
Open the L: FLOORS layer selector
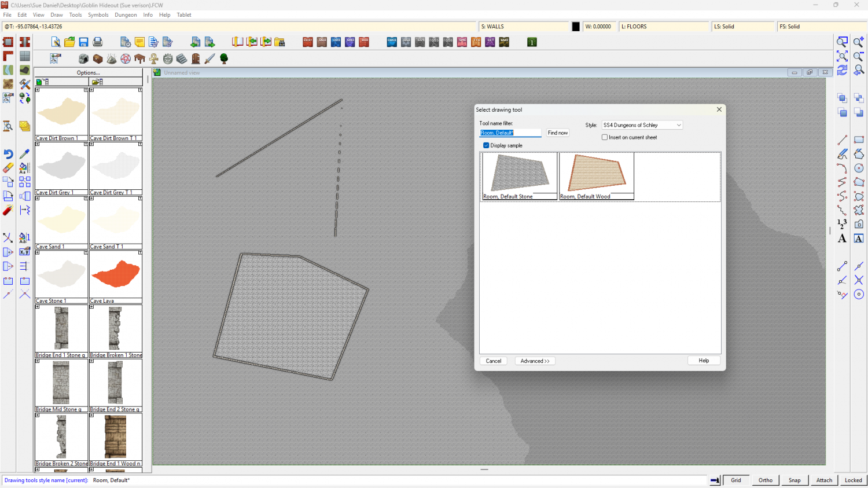(664, 27)
